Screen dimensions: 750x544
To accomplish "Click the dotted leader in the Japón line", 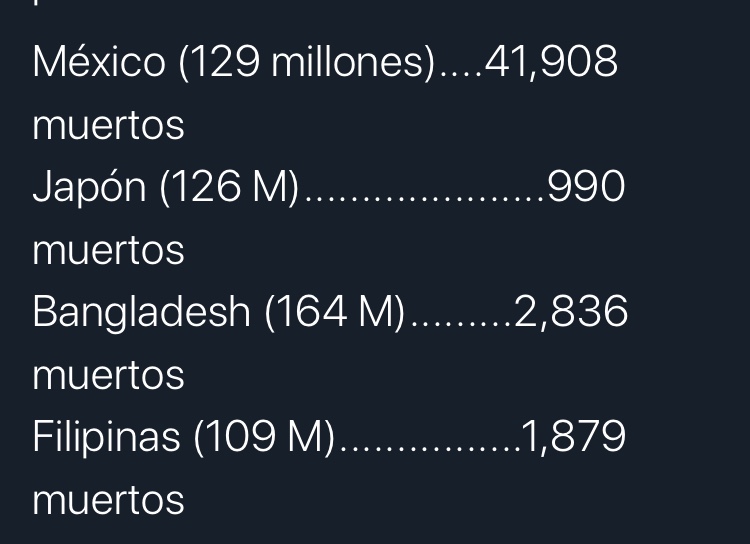I will [425, 199].
